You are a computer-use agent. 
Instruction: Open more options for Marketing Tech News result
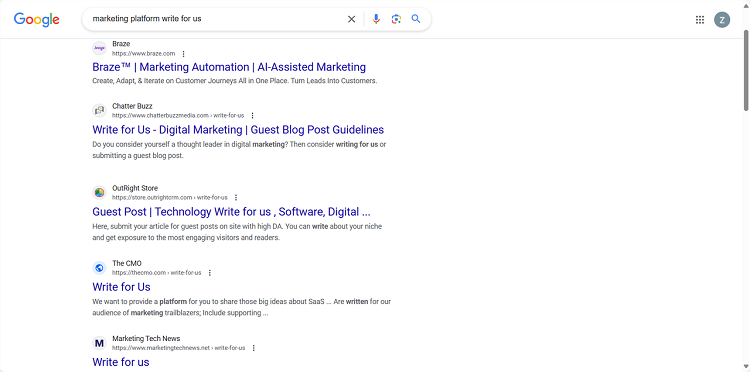click(254, 348)
